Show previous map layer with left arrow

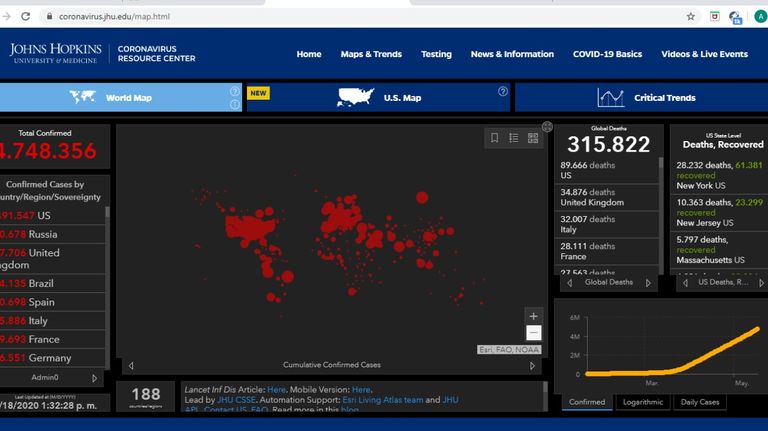(x=131, y=365)
